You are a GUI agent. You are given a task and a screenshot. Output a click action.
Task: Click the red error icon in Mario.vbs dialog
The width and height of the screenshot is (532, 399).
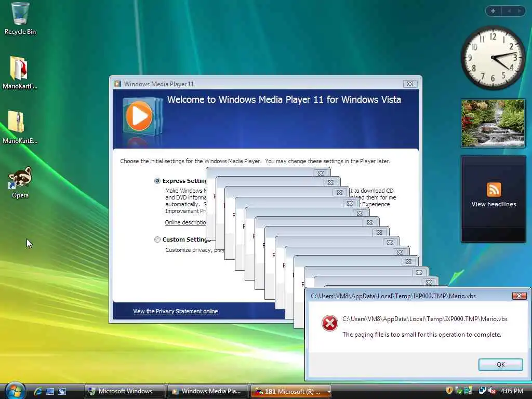coord(329,323)
